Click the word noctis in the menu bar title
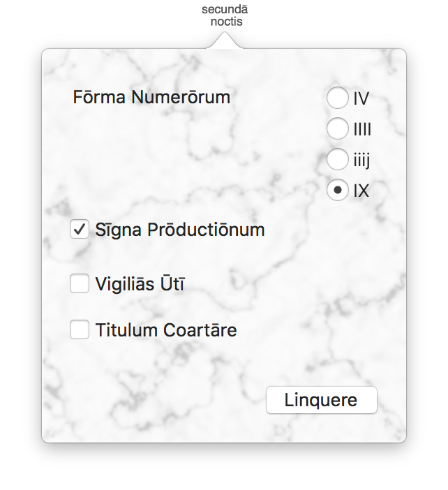 pos(227,22)
